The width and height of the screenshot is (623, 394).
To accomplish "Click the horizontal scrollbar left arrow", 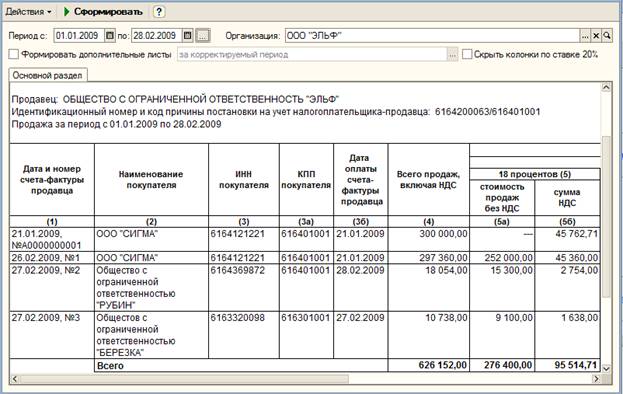I will click(x=15, y=379).
